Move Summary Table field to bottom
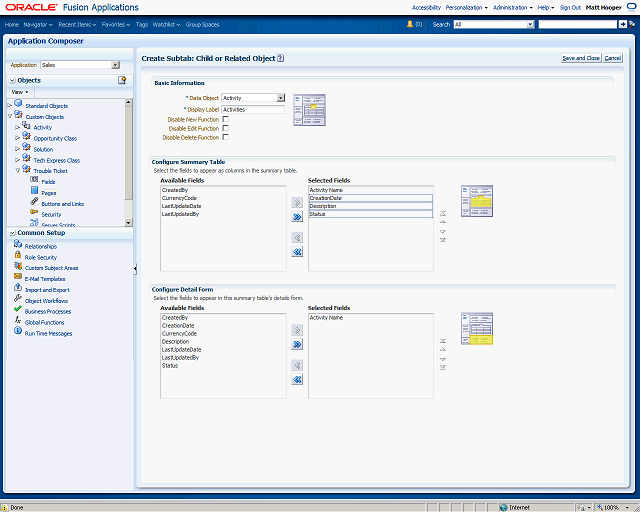The width and height of the screenshot is (640, 512). (x=443, y=240)
